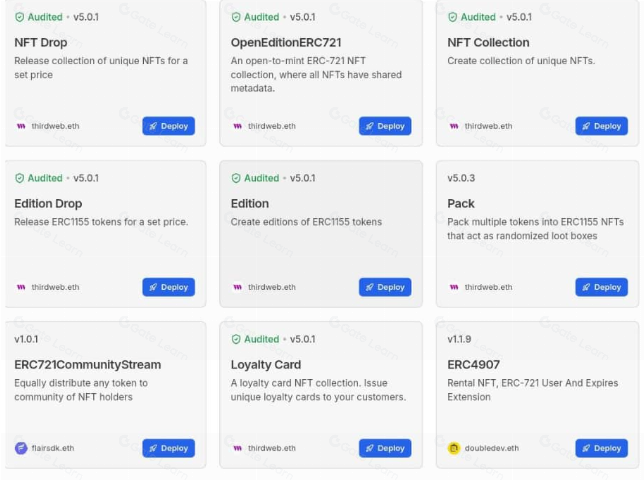
Task: Click the doubledev.eth yellow avatar icon
Action: click(453, 448)
